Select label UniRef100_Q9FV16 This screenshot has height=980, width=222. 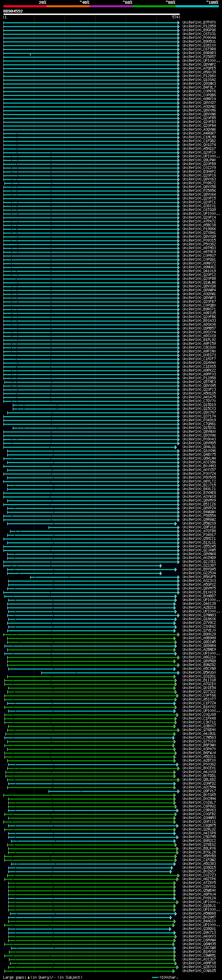199,527
